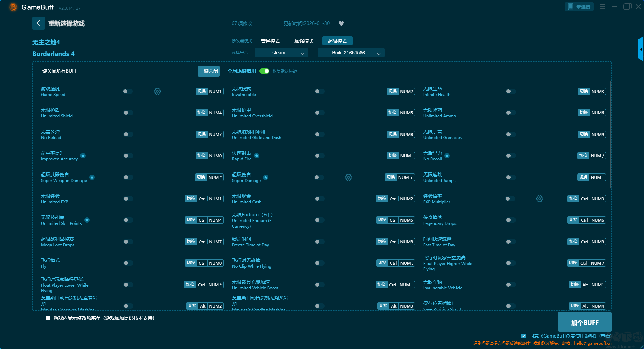Open Super Damage settings gear
Viewport: 644px width, 349px height.
pyautogui.click(x=348, y=177)
